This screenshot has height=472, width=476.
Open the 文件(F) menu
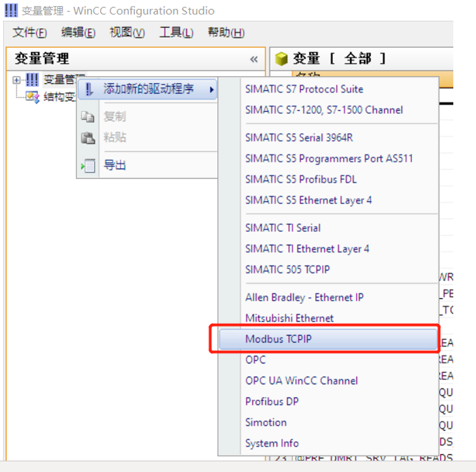pyautogui.click(x=30, y=33)
